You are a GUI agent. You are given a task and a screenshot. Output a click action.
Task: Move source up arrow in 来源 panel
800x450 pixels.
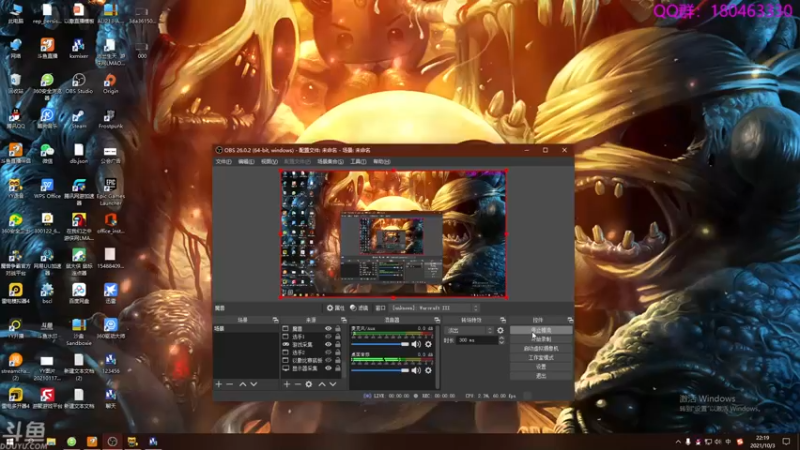(322, 384)
